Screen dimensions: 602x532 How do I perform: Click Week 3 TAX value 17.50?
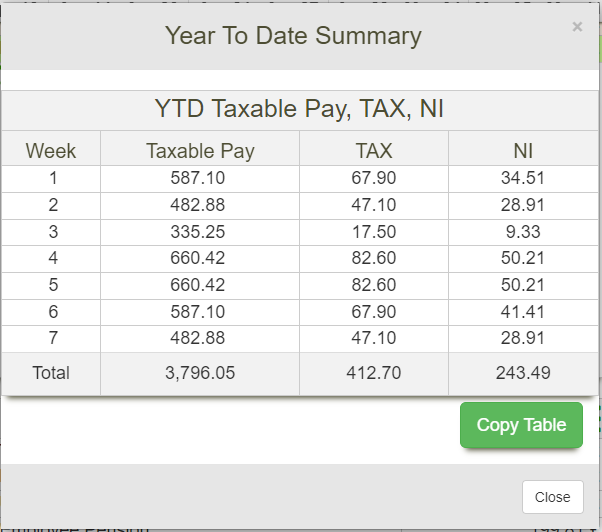(374, 232)
